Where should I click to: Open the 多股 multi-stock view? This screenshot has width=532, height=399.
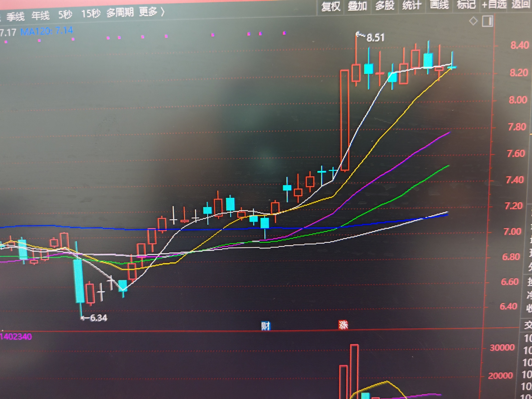[385, 5]
